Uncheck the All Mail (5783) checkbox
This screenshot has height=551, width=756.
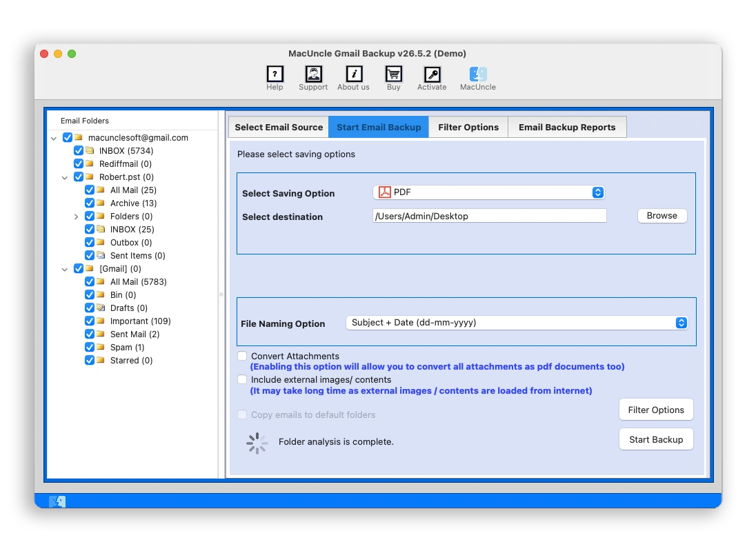[x=90, y=281]
